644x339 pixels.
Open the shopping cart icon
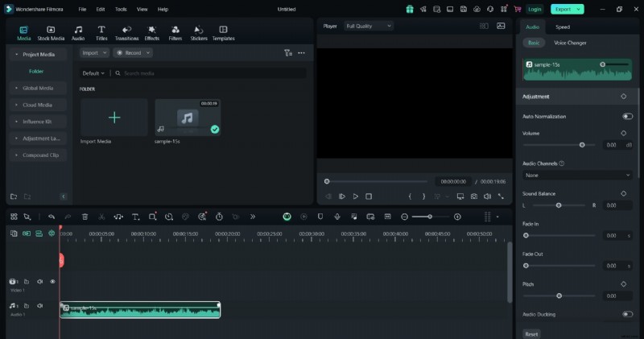pyautogui.click(x=517, y=9)
